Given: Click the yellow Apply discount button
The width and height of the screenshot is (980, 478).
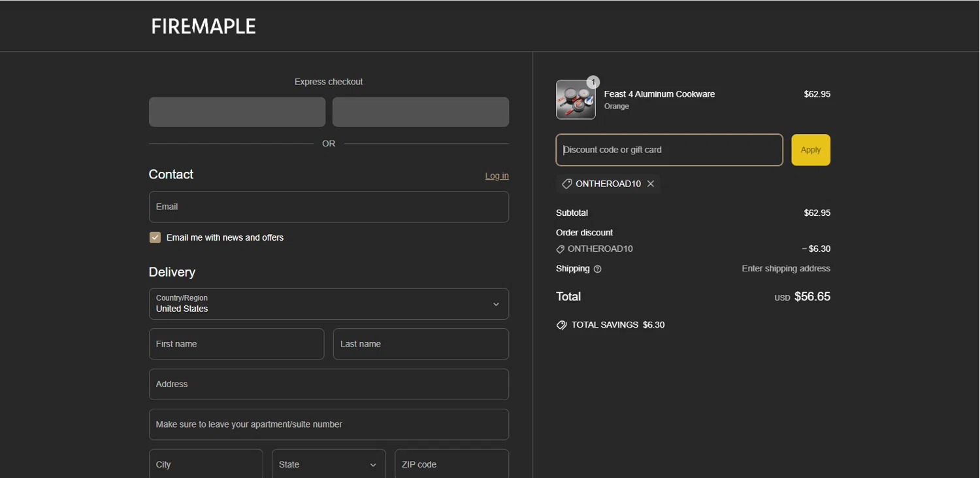Looking at the screenshot, I should [x=811, y=150].
